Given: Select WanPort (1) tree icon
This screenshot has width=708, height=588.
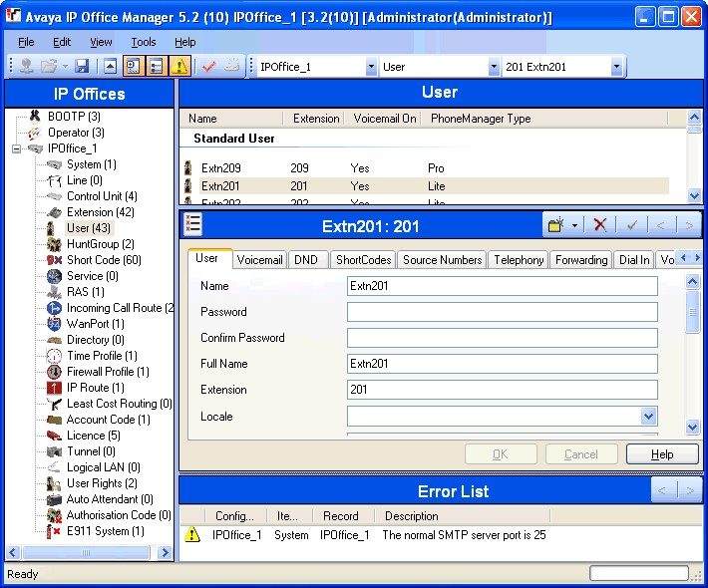Looking at the screenshot, I should (x=54, y=324).
